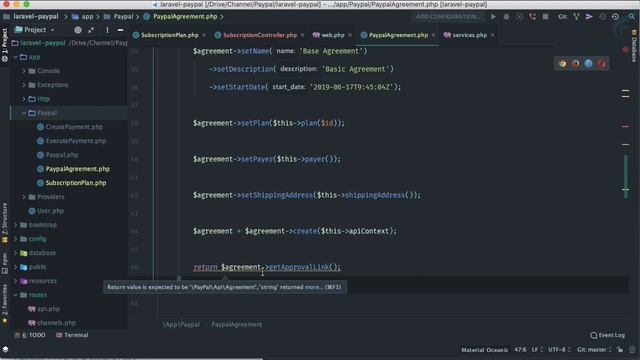
Task: Open the npm tool window tab
Action: [x=4, y=263]
